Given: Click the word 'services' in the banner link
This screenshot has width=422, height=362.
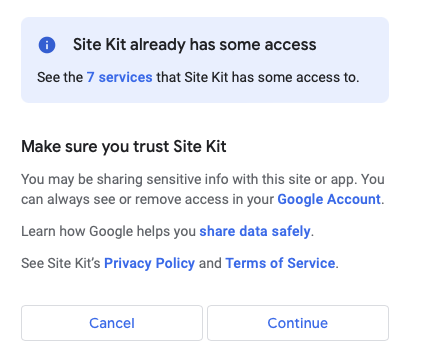Looking at the screenshot, I should [x=126, y=77].
